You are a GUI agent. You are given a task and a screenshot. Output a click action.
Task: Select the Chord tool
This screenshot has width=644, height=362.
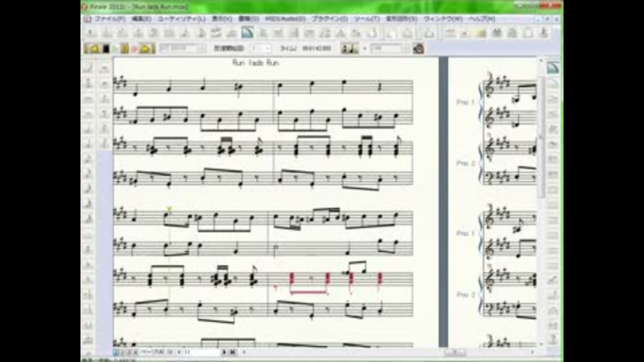click(x=310, y=33)
